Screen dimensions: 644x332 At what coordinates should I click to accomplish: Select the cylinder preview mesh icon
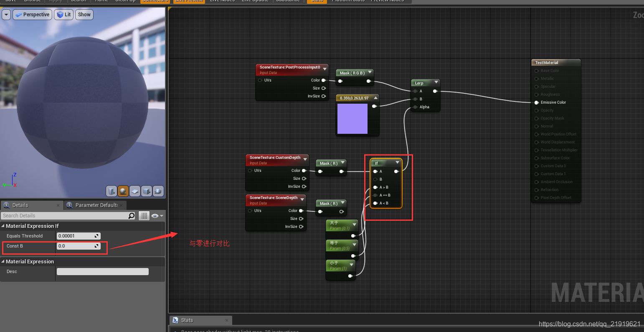pyautogui.click(x=112, y=191)
